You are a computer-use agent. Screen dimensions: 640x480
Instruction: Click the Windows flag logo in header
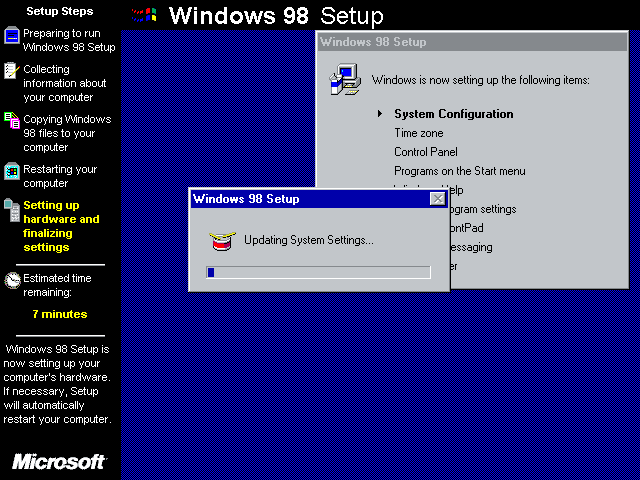click(144, 15)
